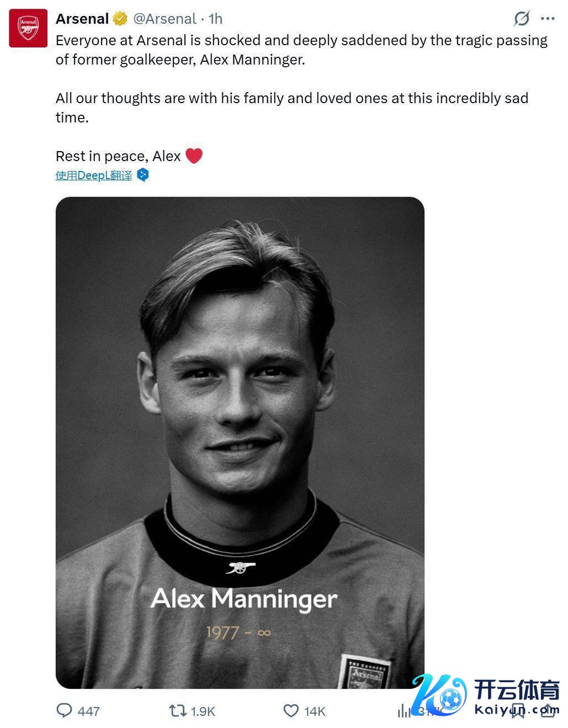This screenshot has width=568, height=728.
Task: Click the DeepL logo icon
Action: (x=143, y=175)
